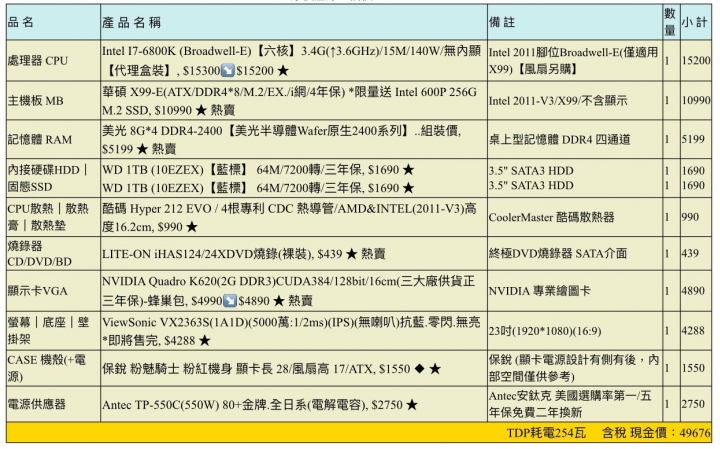Image resolution: width=720 pixels, height=449 pixels.
Task: Click the TDP耗電254瓦 text
Action: (x=546, y=433)
